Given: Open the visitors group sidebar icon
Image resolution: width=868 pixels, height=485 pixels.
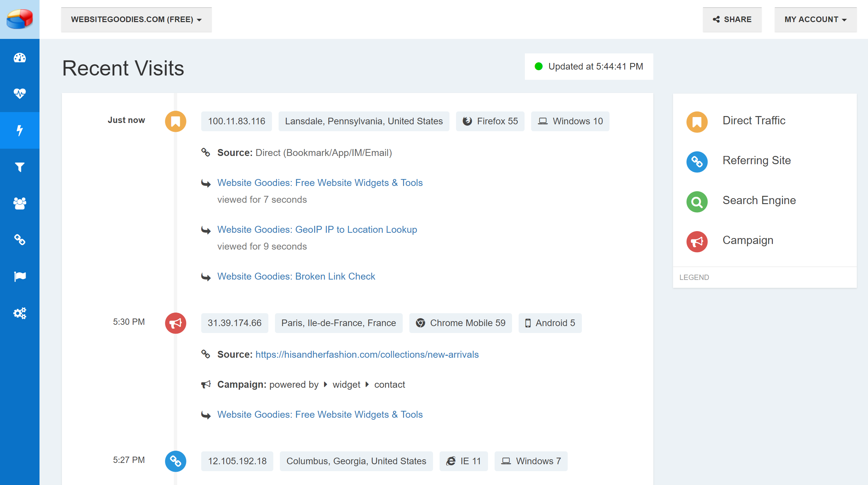Looking at the screenshot, I should [19, 203].
